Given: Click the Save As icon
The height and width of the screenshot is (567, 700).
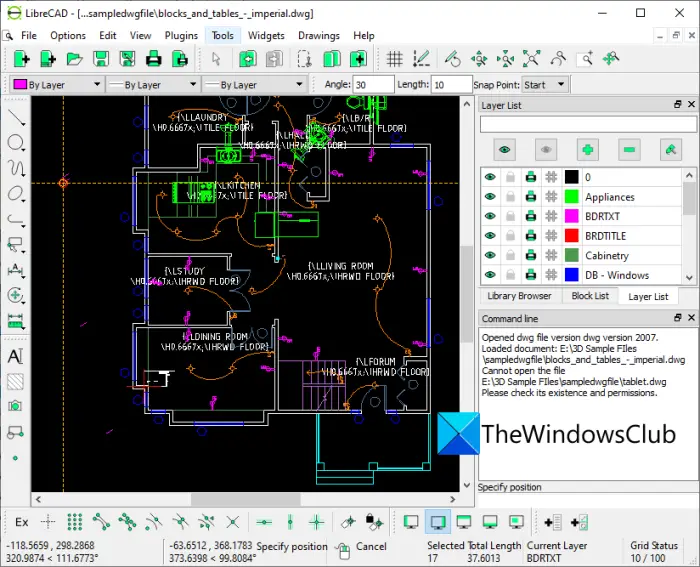Looking at the screenshot, I should (127, 58).
